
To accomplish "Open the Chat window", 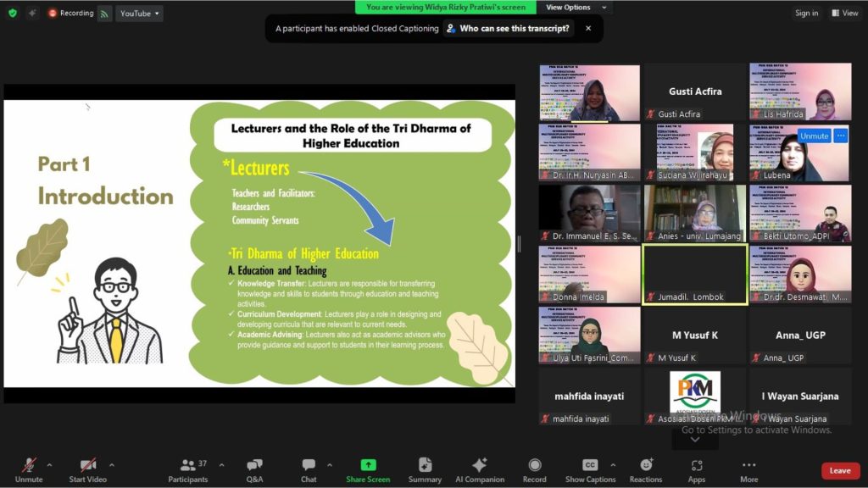I will click(x=309, y=465).
